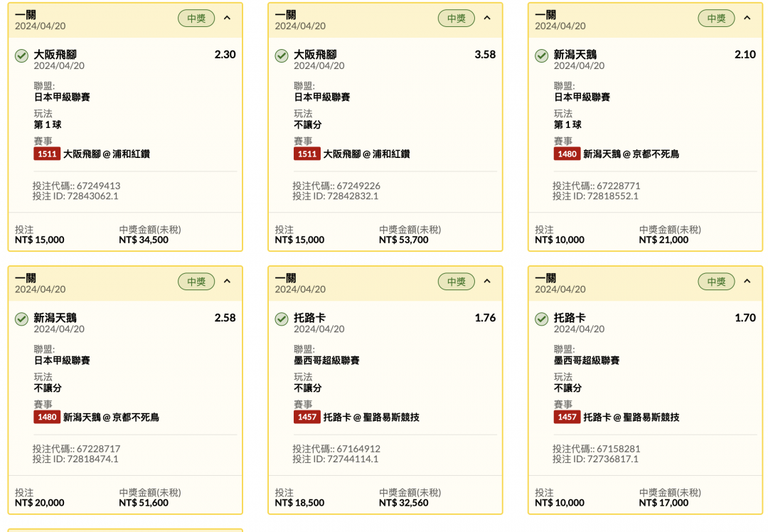Click 中獎 badge on bet 67228771 card
Viewport: 768px width, 532px height.
pyautogui.click(x=717, y=18)
